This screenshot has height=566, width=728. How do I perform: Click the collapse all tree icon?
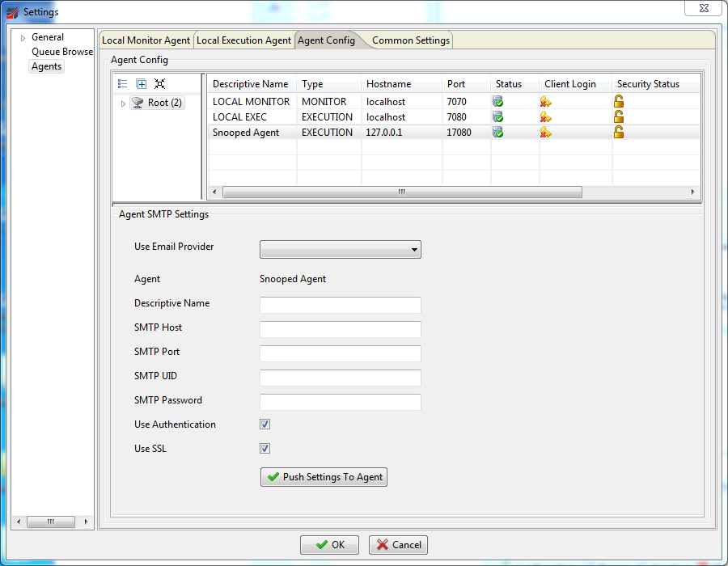(159, 83)
